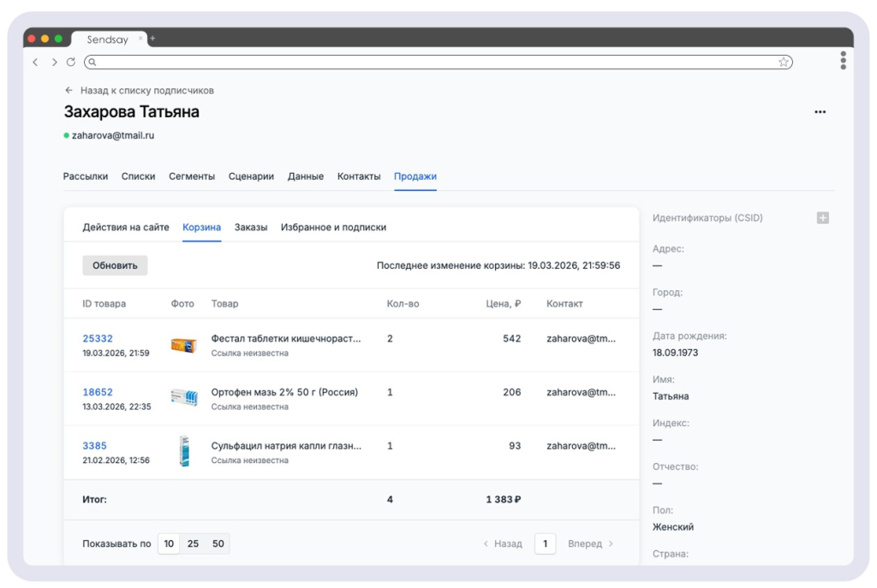Click the email zaharova@tmail.ru under the name
This screenshot has height=588, width=877.
[113, 135]
